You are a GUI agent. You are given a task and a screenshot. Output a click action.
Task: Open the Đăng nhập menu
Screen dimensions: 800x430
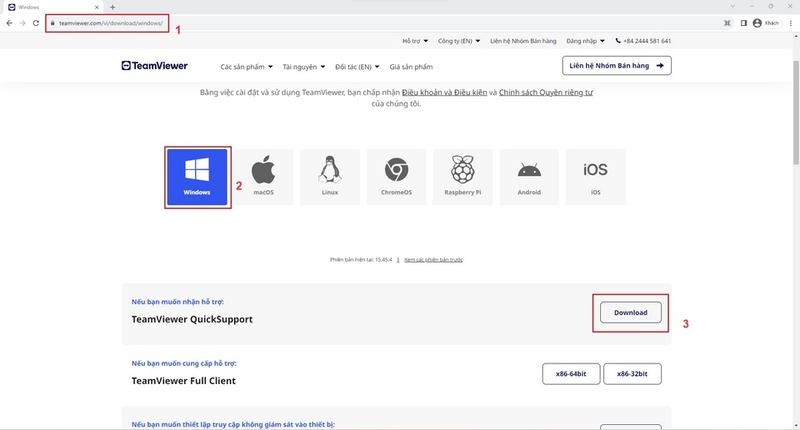[585, 41]
